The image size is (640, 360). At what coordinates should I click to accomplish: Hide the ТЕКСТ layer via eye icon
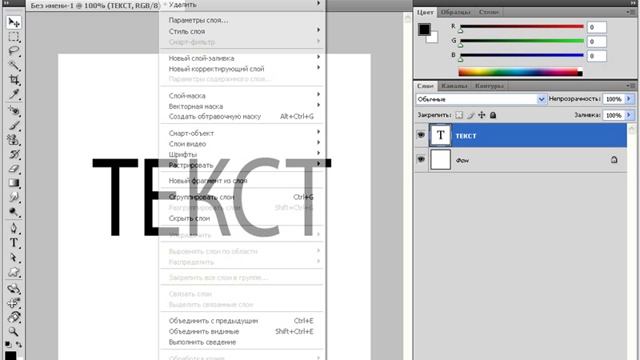(421, 135)
